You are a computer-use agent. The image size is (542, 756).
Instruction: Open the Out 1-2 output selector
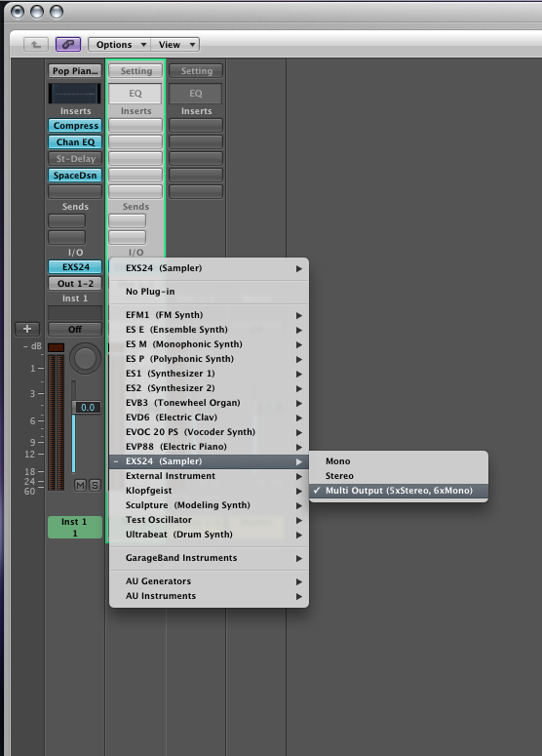tap(75, 284)
